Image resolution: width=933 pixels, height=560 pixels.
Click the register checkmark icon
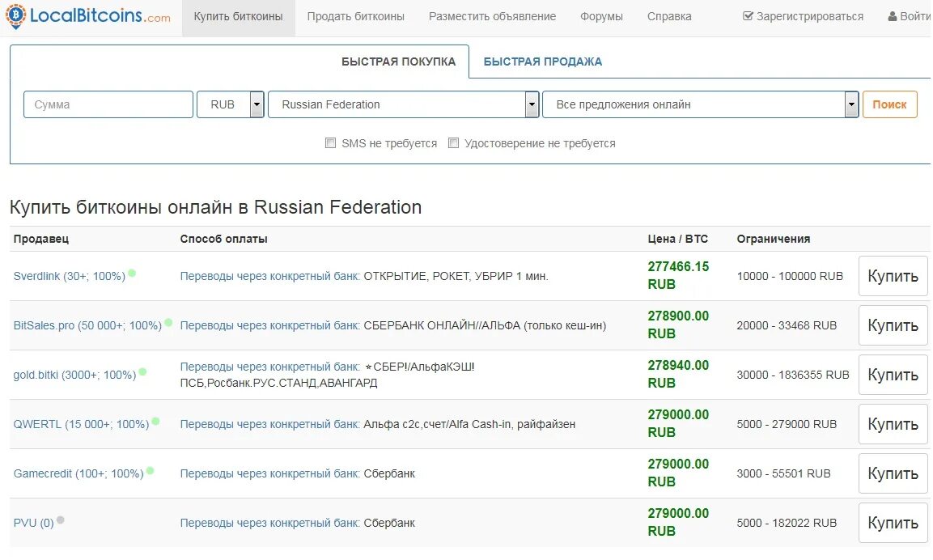point(748,16)
